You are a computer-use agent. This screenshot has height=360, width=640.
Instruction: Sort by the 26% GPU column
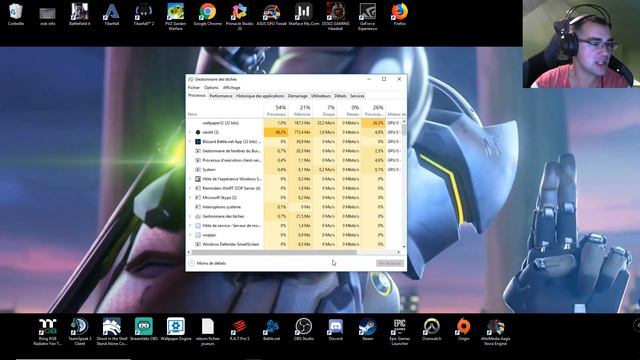tap(373, 110)
